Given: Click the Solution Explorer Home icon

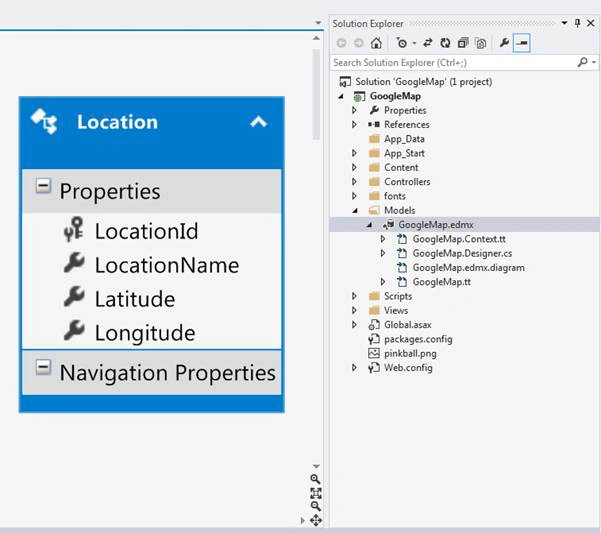Looking at the screenshot, I should 376,43.
